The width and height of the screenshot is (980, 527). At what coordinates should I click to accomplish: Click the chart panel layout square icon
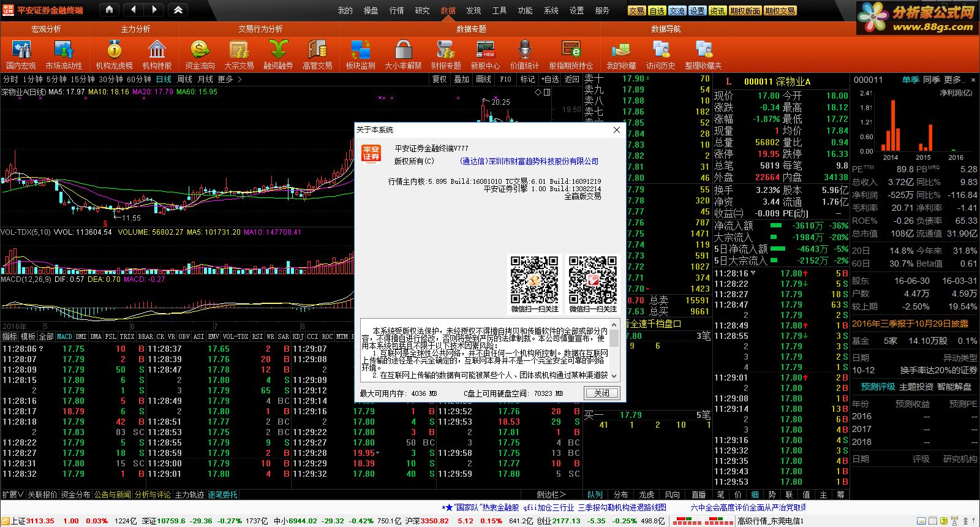tap(547, 93)
